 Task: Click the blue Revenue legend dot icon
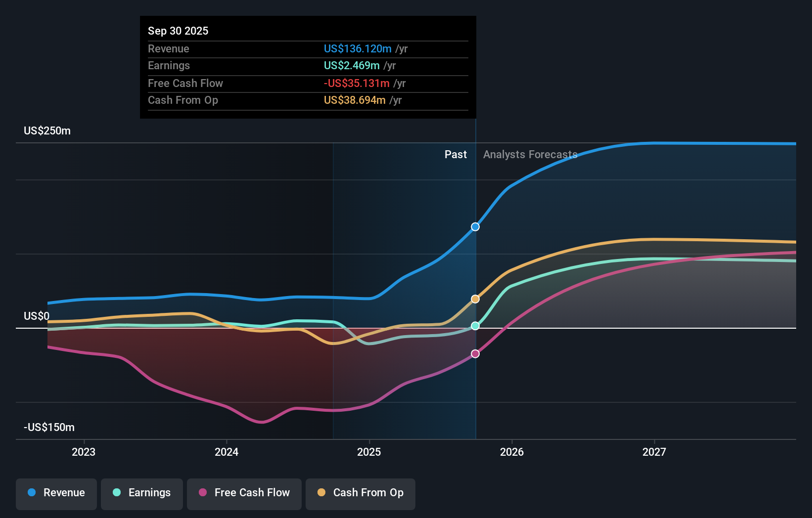click(31, 493)
